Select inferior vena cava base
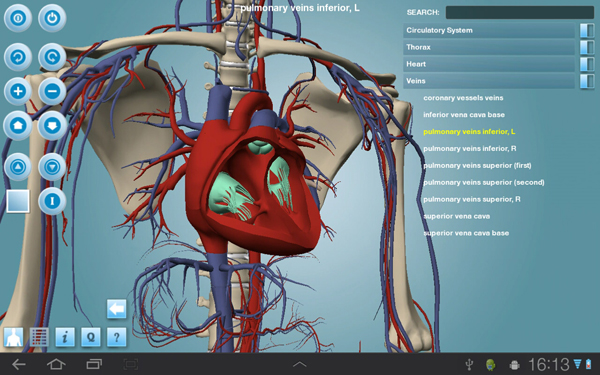This screenshot has width=600, height=375. click(464, 115)
